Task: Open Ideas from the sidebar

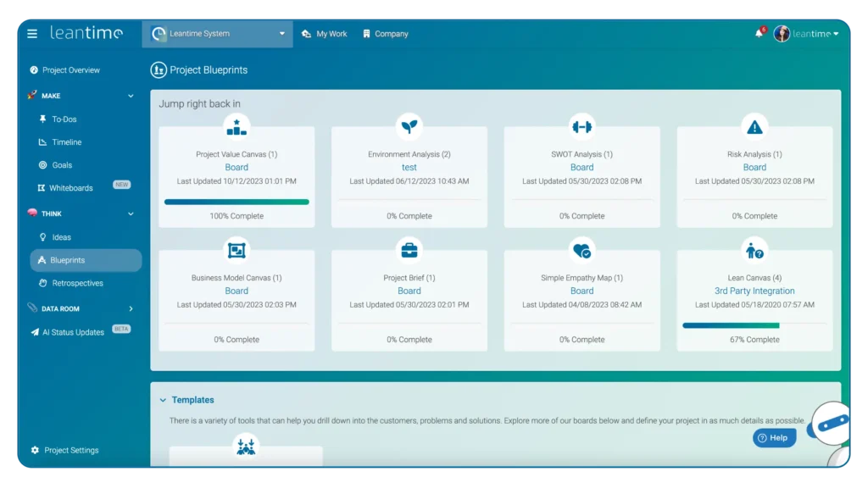Action: (61, 237)
